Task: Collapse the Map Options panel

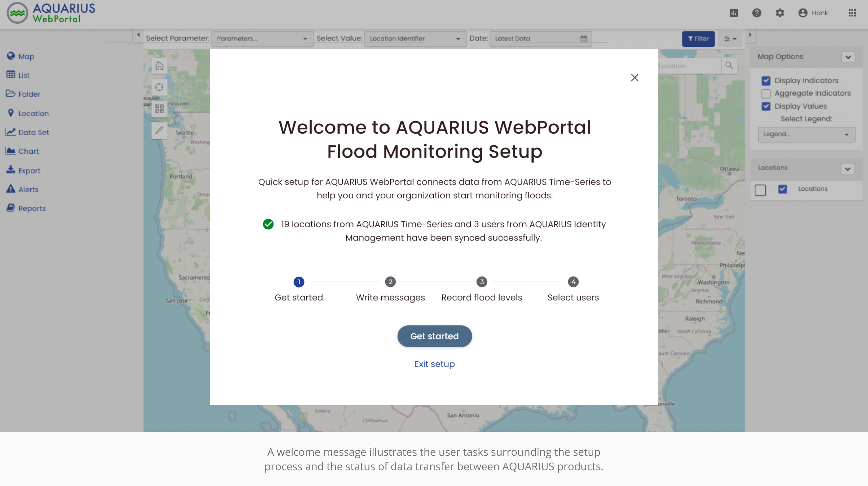Action: click(848, 57)
